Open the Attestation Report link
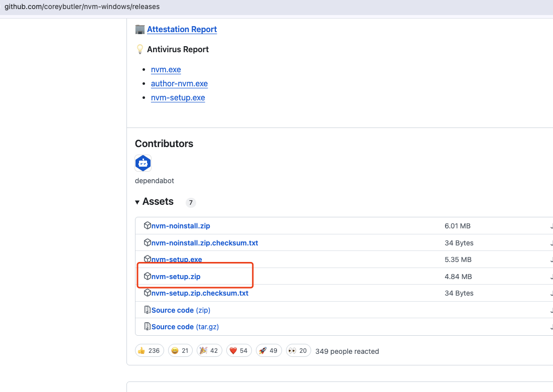 (182, 29)
